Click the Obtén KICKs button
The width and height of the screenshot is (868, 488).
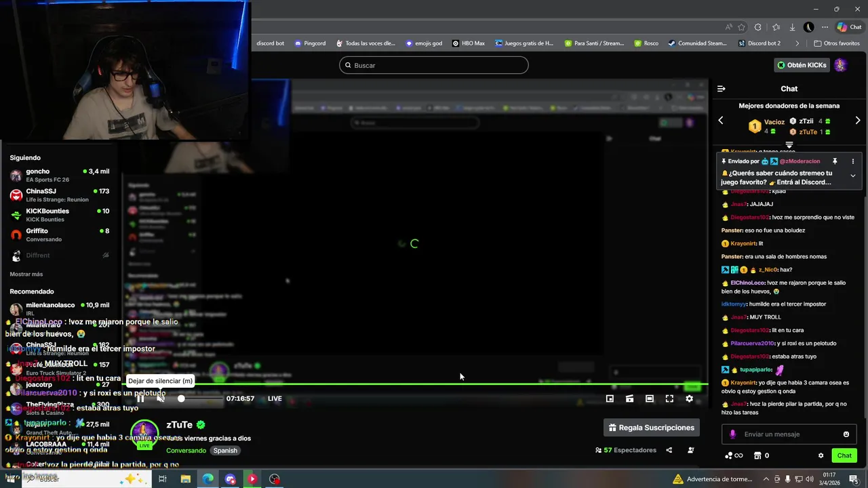802,65
